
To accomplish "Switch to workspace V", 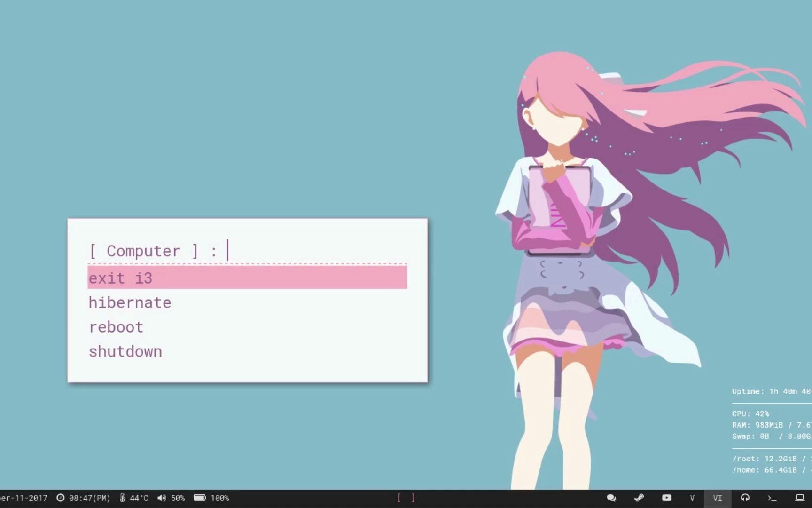I will point(692,498).
